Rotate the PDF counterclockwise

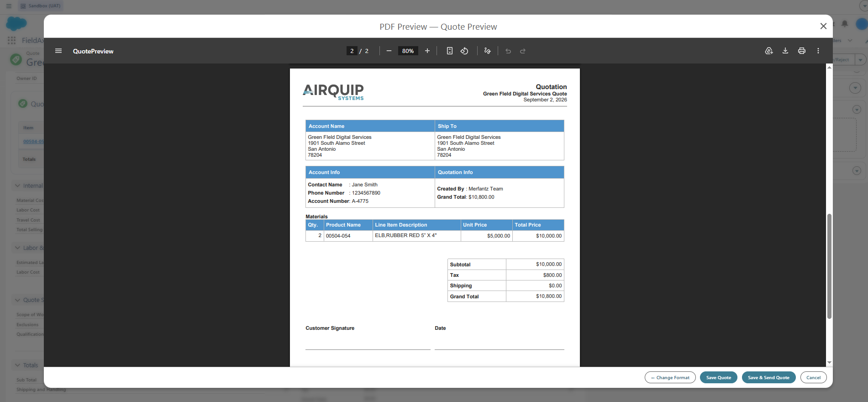(464, 51)
